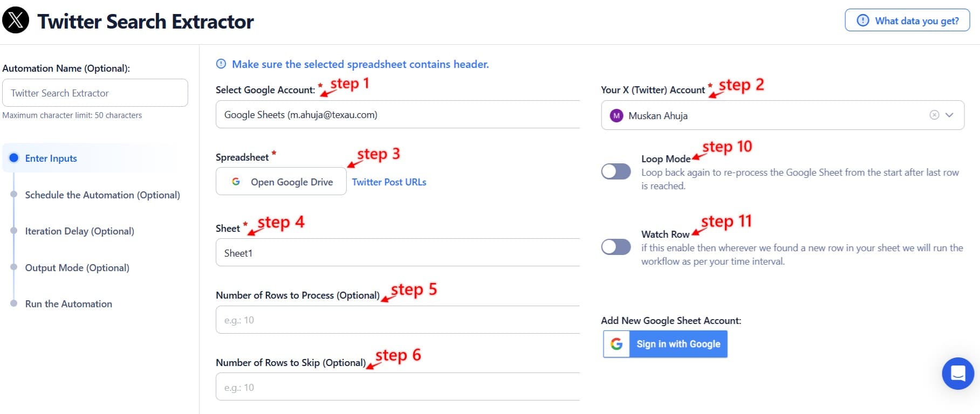Click the Google Drive icon in Open Google Drive
Image resolution: width=980 pixels, height=414 pixels.
(x=236, y=182)
